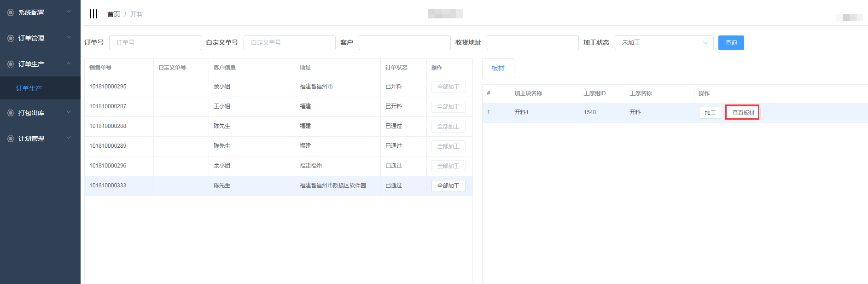Expand the 打包出库 menu chevron
Screen dimensions: 868x284
tap(69, 112)
